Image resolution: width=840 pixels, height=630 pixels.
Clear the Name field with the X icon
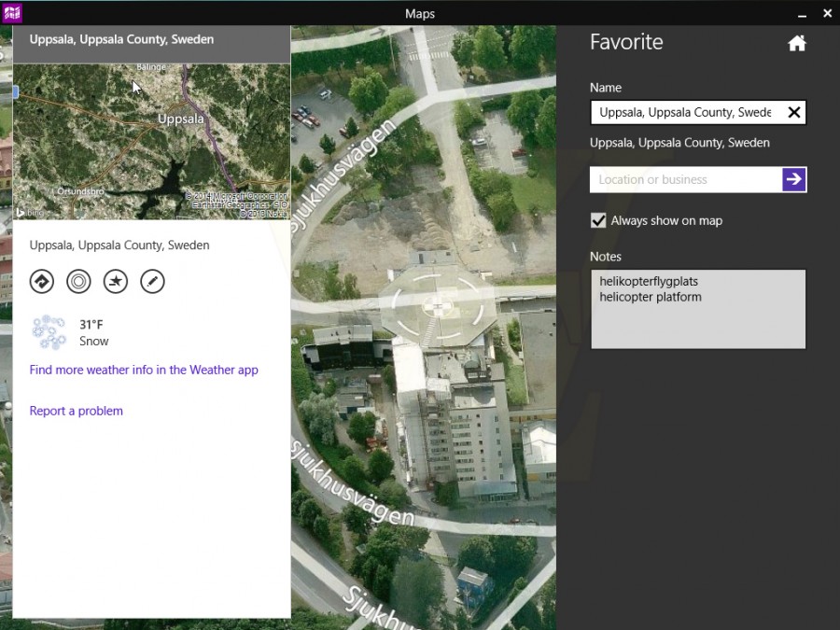coord(794,112)
